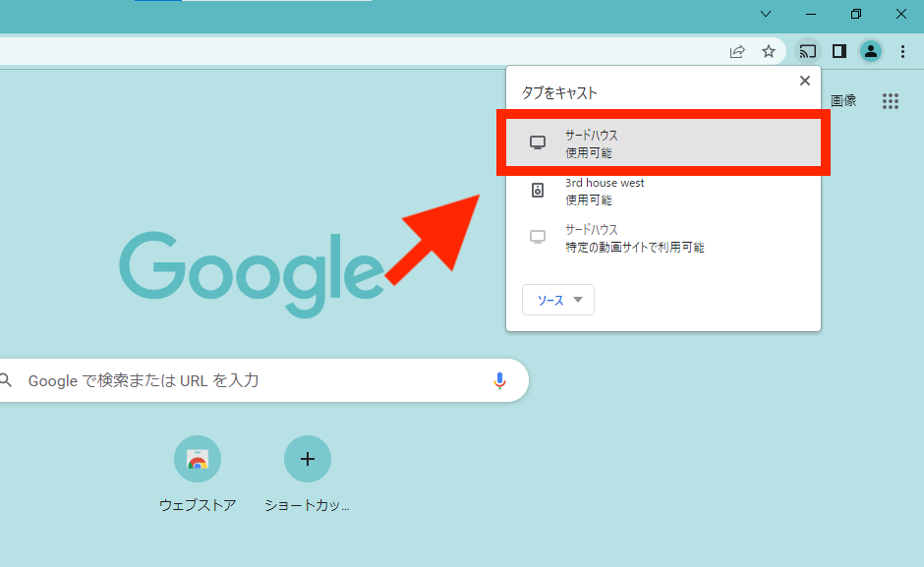Image resolution: width=924 pixels, height=567 pixels.
Task: Restore down the Chrome window
Action: (856, 14)
